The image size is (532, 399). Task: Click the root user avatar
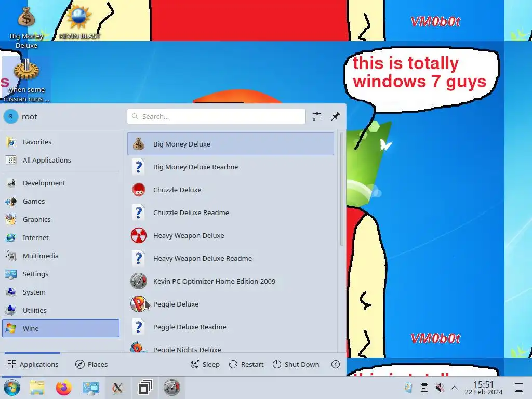tap(11, 116)
